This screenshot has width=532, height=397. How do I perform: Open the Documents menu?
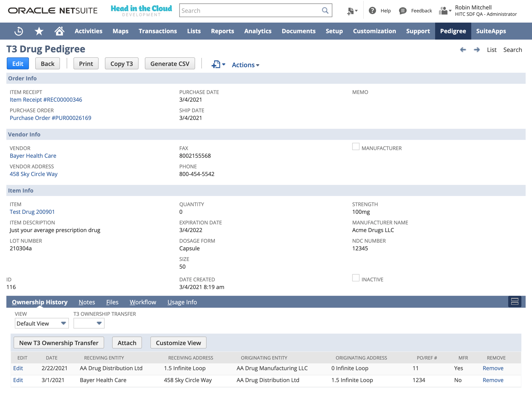tap(299, 31)
